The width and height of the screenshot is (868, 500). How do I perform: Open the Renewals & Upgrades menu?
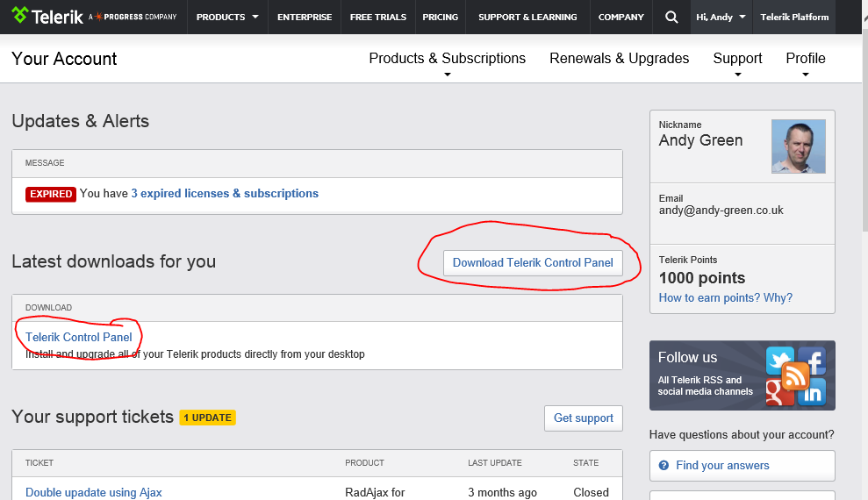[619, 59]
